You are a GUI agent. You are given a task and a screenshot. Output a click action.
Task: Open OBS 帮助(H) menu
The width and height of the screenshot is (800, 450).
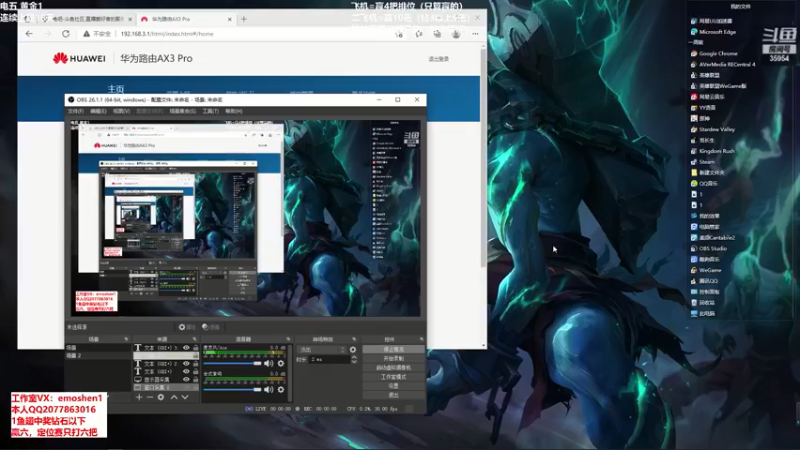[234, 111]
